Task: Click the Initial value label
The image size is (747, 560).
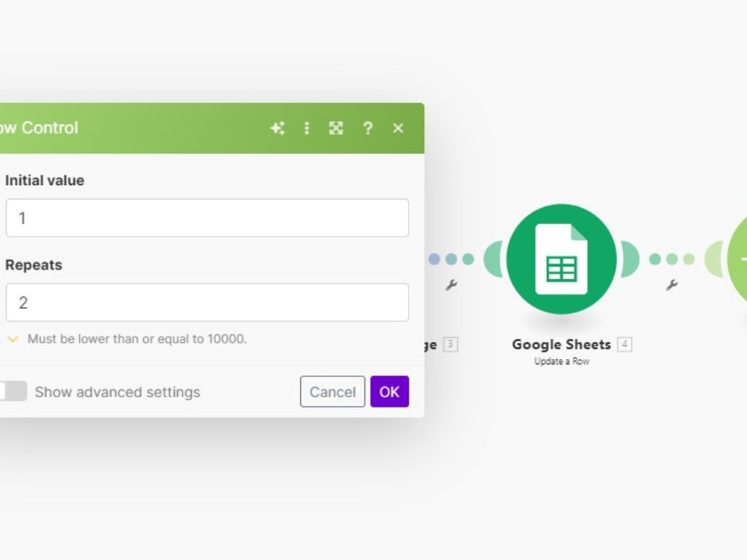Action: [45, 181]
